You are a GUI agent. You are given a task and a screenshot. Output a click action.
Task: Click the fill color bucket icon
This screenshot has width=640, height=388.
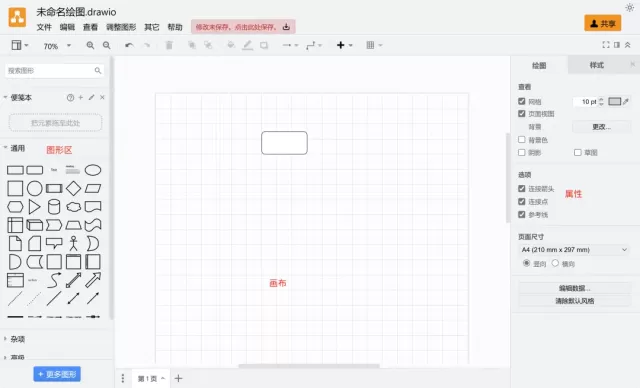(x=231, y=45)
